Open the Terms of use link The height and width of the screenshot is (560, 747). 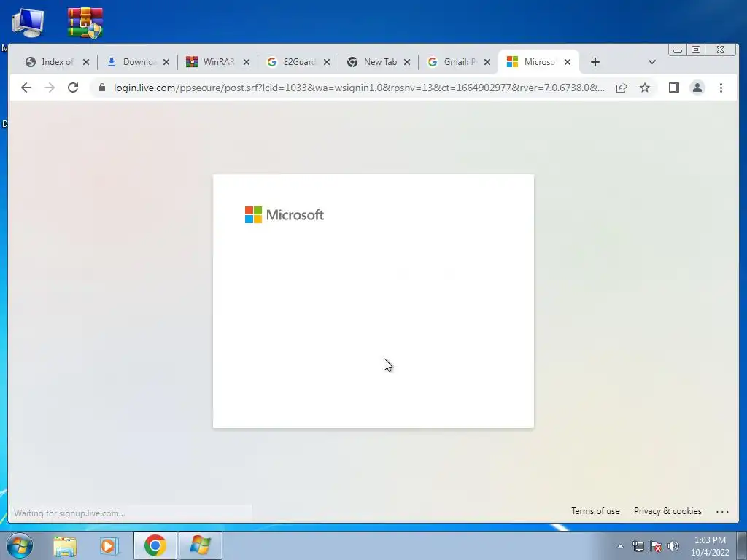tap(595, 511)
